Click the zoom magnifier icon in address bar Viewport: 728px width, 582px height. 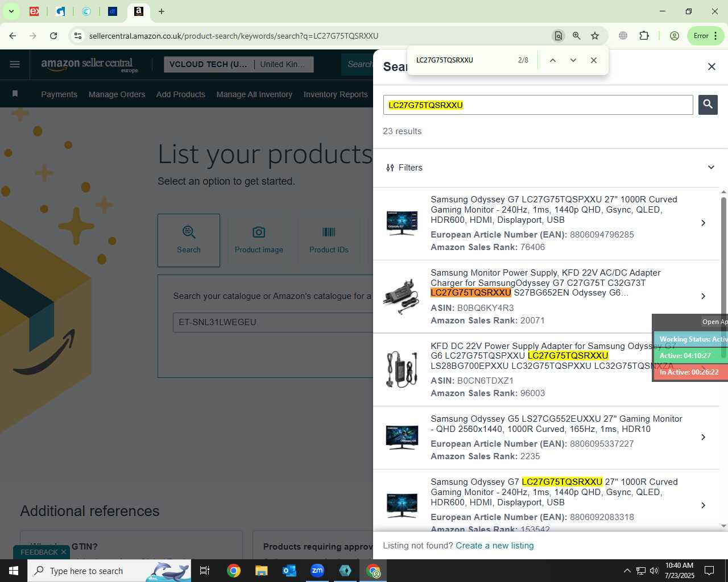click(577, 36)
